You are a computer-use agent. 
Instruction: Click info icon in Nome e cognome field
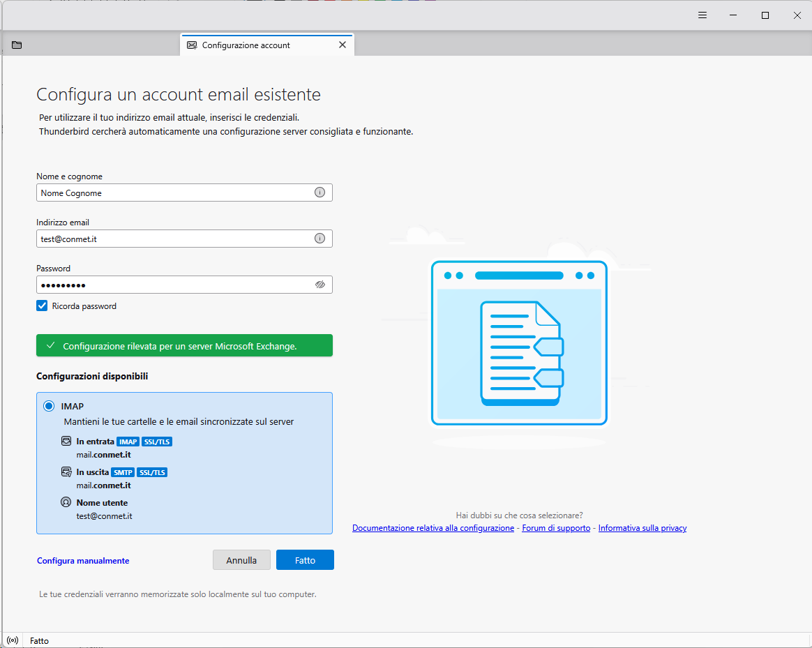[319, 193]
